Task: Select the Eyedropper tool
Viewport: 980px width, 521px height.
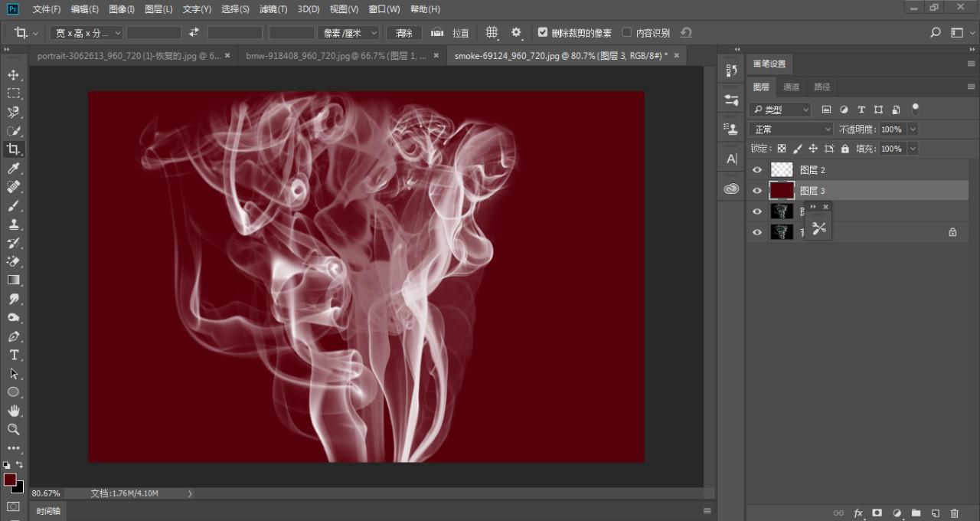Action: pos(14,169)
